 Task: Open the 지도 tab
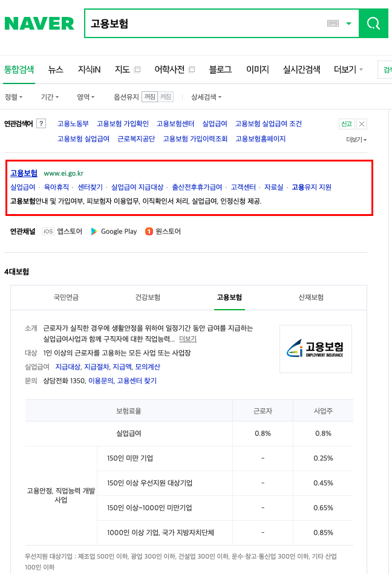click(128, 69)
